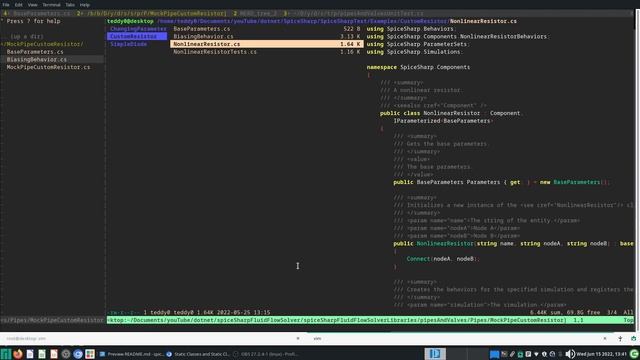Open the View menu
The image size is (640, 360).
pos(33,5)
